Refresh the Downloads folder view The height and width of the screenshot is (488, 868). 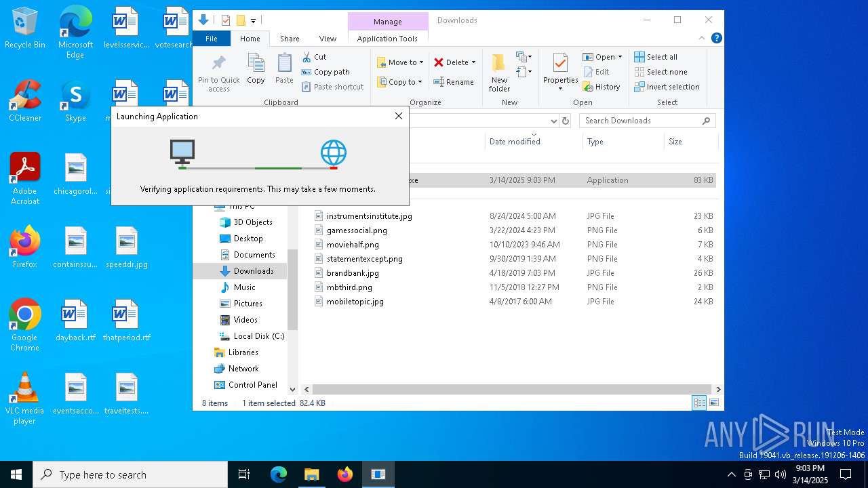tap(566, 121)
